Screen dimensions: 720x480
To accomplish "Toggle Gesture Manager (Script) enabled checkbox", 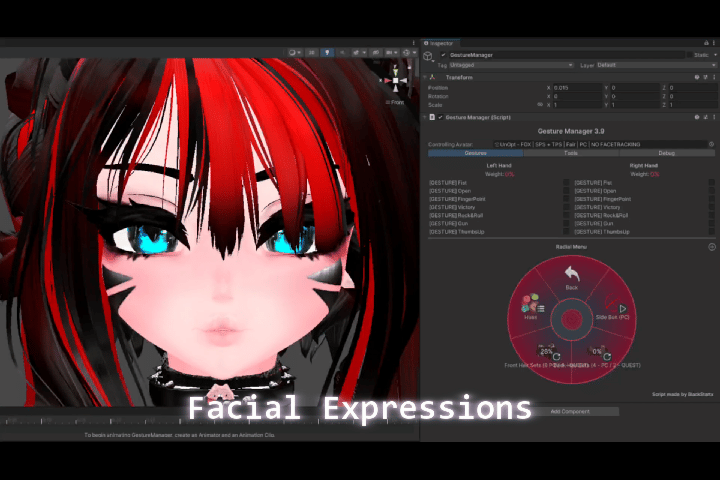I will [x=440, y=117].
